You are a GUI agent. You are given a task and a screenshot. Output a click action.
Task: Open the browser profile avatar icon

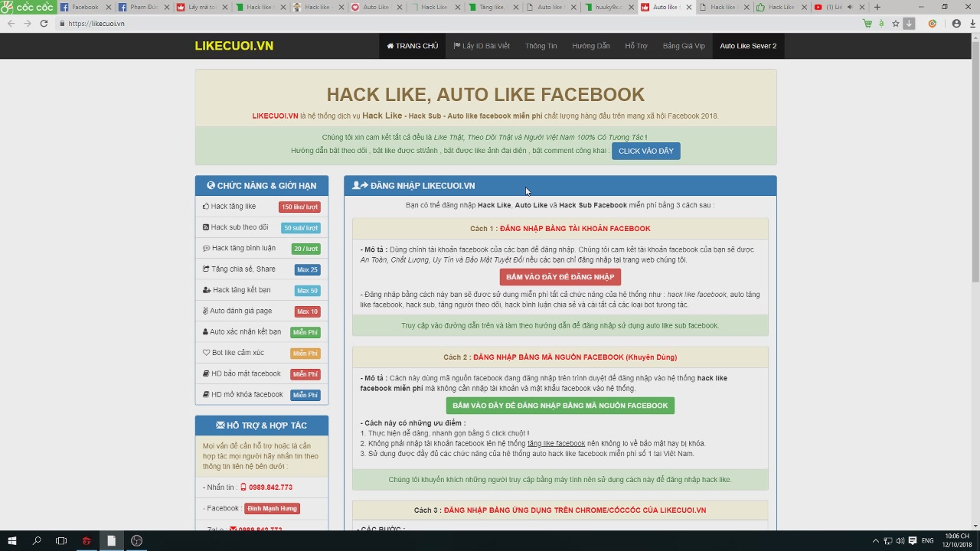pyautogui.click(x=956, y=24)
